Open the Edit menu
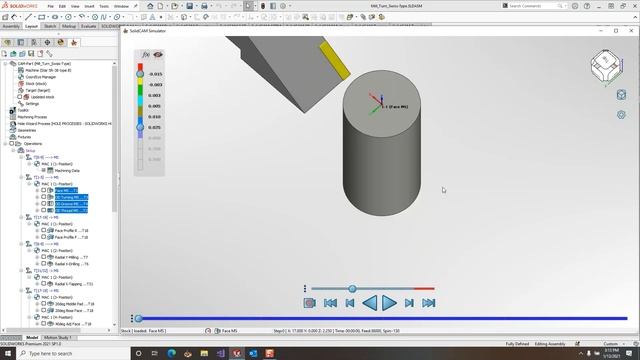 62,6
